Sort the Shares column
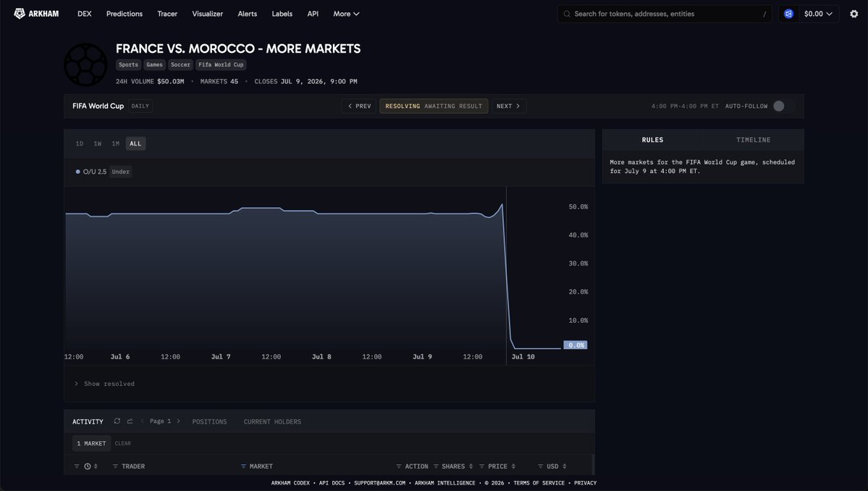Image resolution: width=868 pixels, height=491 pixels. coord(471,466)
